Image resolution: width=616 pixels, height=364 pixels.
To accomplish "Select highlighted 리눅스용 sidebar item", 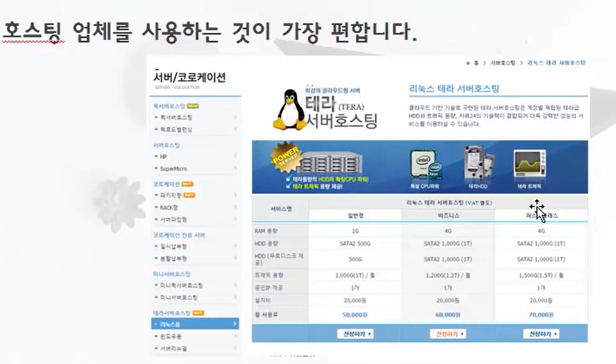I will 195,324.
